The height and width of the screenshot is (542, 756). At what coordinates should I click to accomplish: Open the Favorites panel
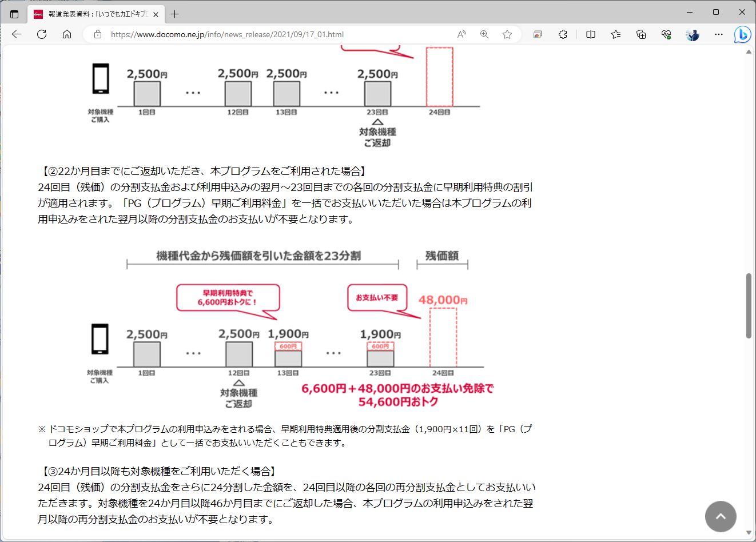coord(615,34)
